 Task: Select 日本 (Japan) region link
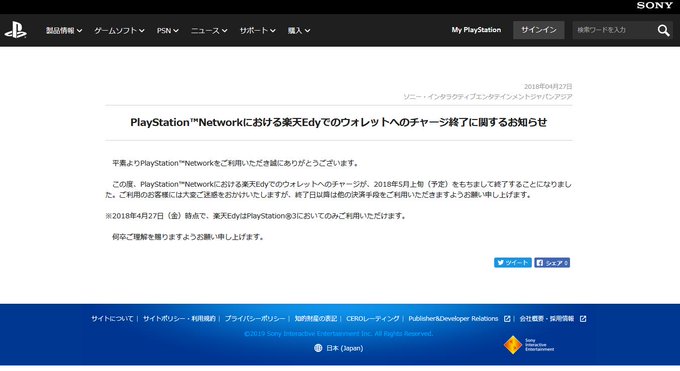coord(344,348)
